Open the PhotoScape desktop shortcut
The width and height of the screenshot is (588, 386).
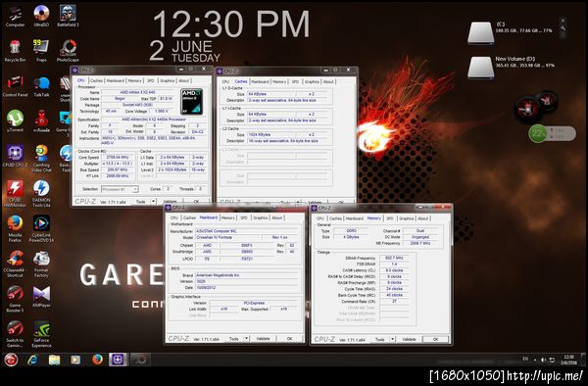68,51
